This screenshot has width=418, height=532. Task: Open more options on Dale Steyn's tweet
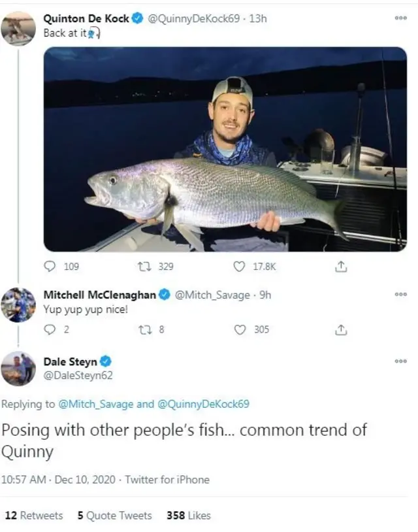[400, 361]
